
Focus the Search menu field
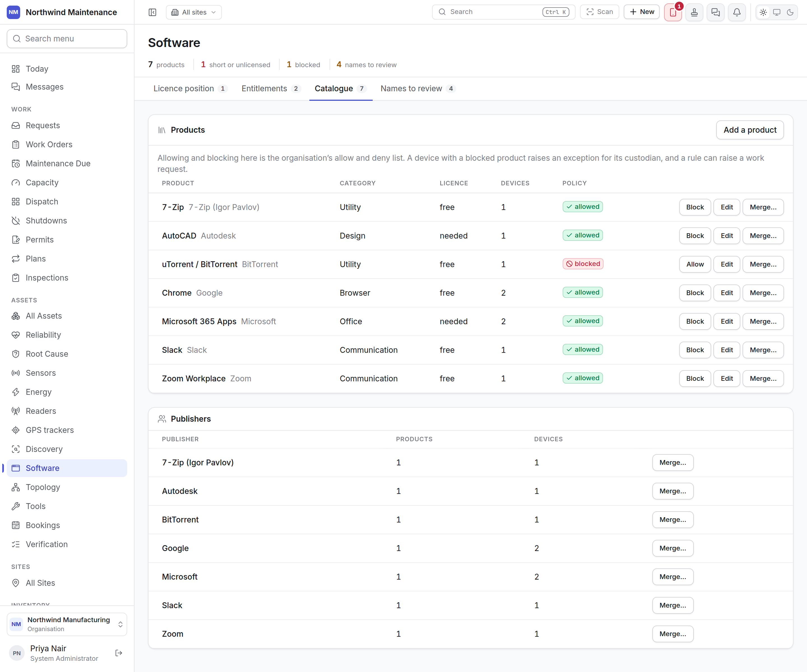pyautogui.click(x=67, y=39)
